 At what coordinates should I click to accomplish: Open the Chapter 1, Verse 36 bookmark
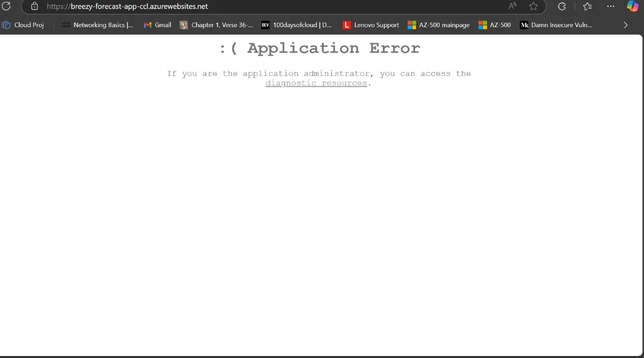pyautogui.click(x=216, y=25)
